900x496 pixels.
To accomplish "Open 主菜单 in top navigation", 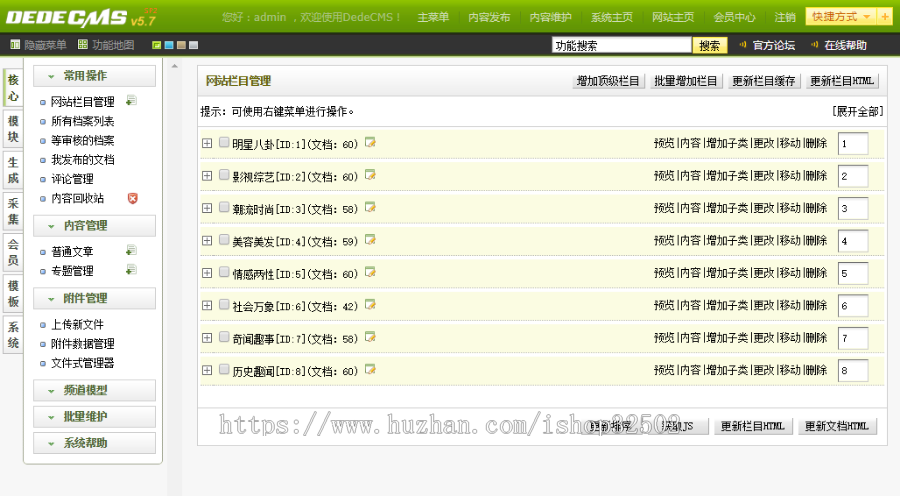I will click(x=433, y=17).
